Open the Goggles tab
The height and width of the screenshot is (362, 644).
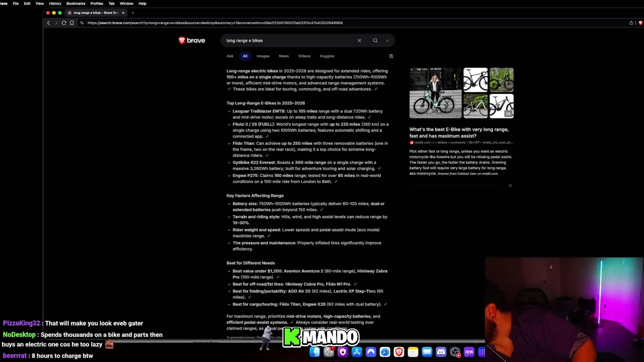(327, 56)
